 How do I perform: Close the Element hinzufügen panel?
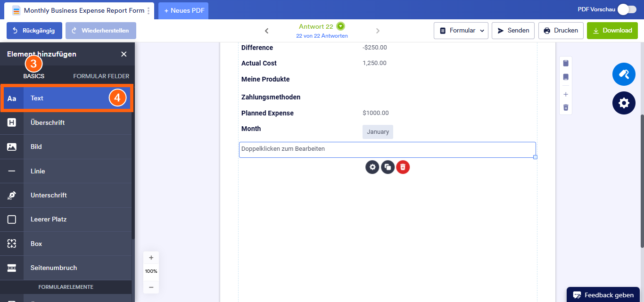(124, 54)
